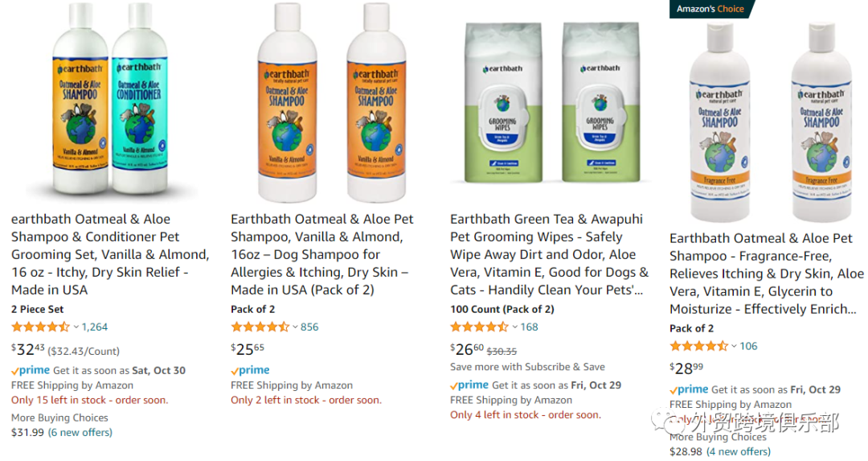Expand rating chevron next to 856 reviews

[296, 327]
